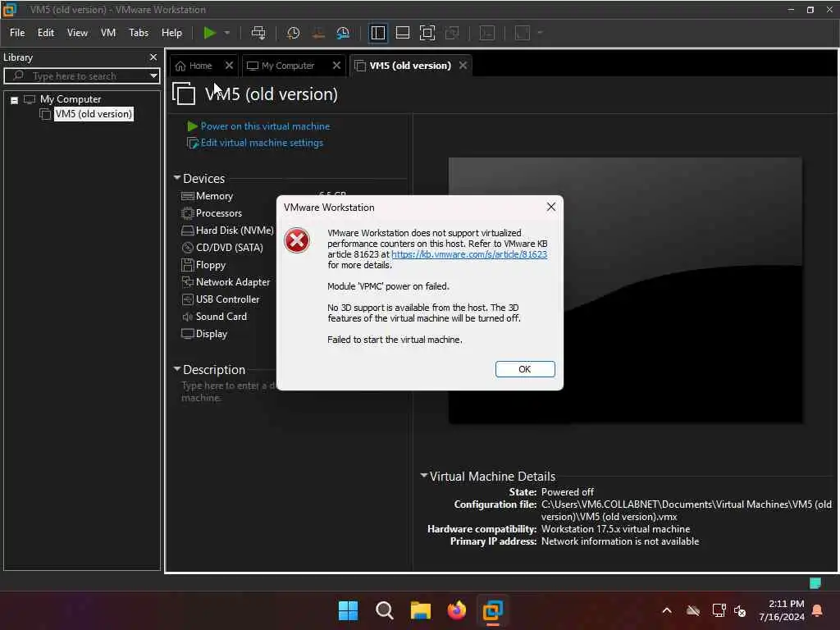Select My Computer in the library tree

click(x=71, y=99)
